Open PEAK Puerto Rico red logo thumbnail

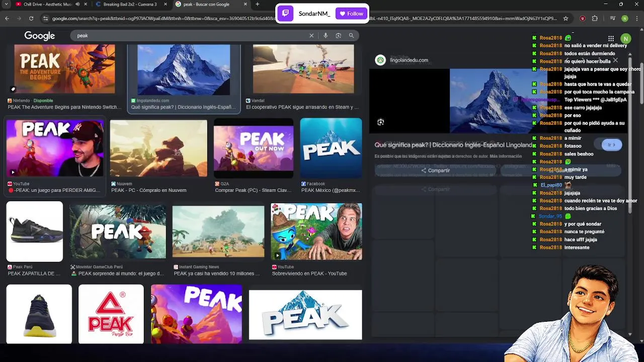(x=111, y=314)
